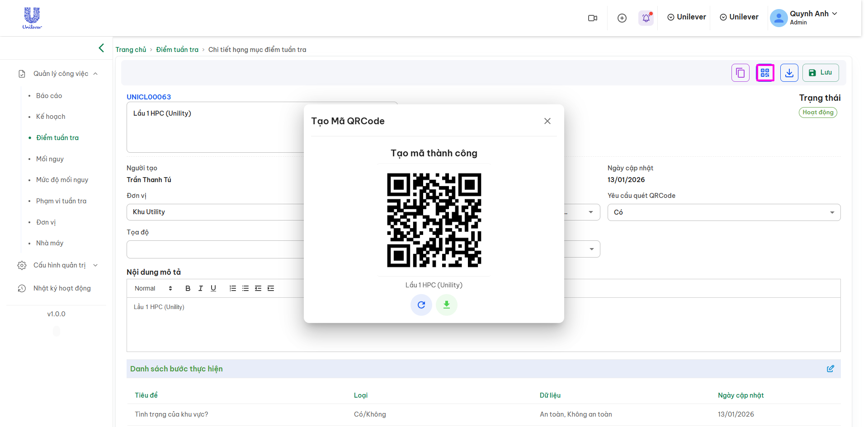Collapse the sidebar with the back chevron

point(101,48)
